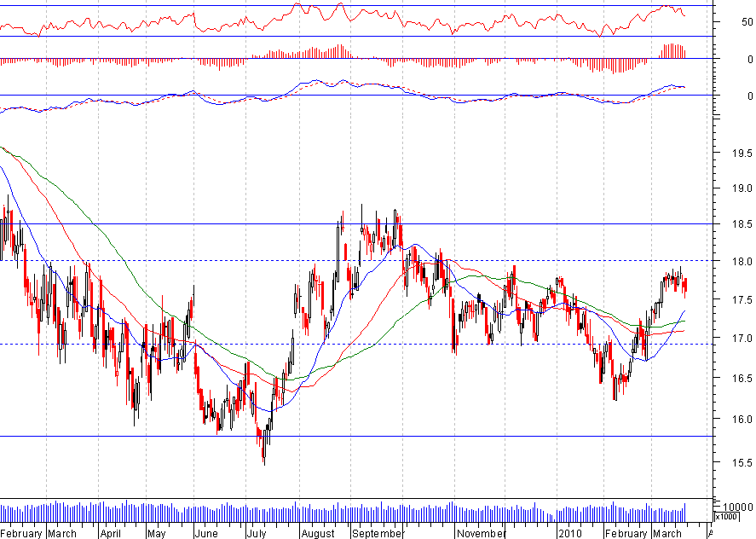
Task: Click the 19.5 price axis label
Action: pyautogui.click(x=742, y=154)
